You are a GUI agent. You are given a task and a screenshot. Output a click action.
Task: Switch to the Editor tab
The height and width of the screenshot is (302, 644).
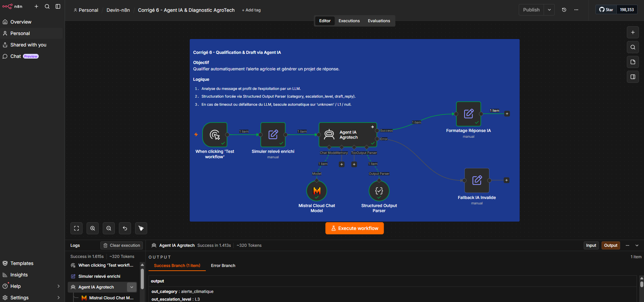(x=325, y=21)
